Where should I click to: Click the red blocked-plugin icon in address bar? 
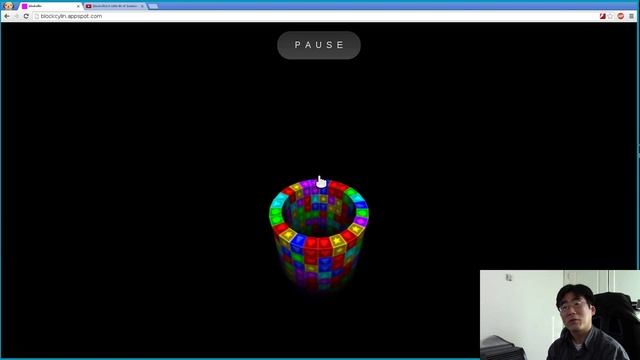[602, 16]
